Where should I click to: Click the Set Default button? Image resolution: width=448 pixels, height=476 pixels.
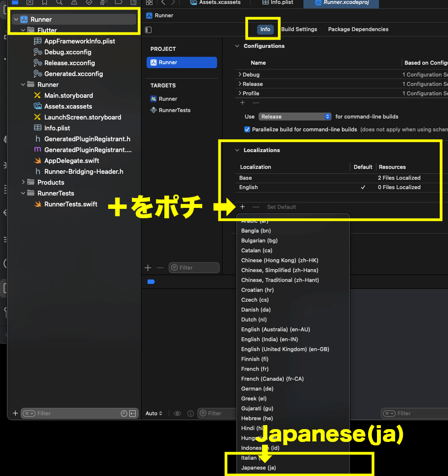(x=281, y=207)
